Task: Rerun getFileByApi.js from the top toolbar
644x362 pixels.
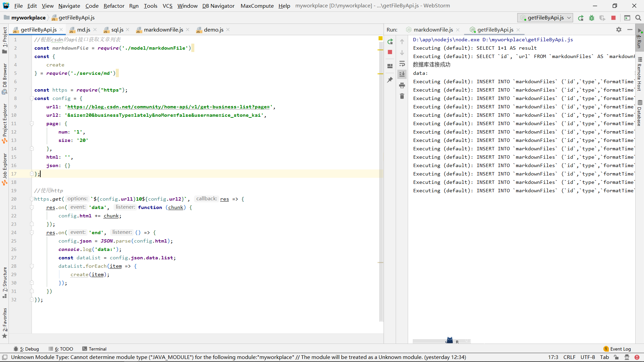Action: (581, 18)
